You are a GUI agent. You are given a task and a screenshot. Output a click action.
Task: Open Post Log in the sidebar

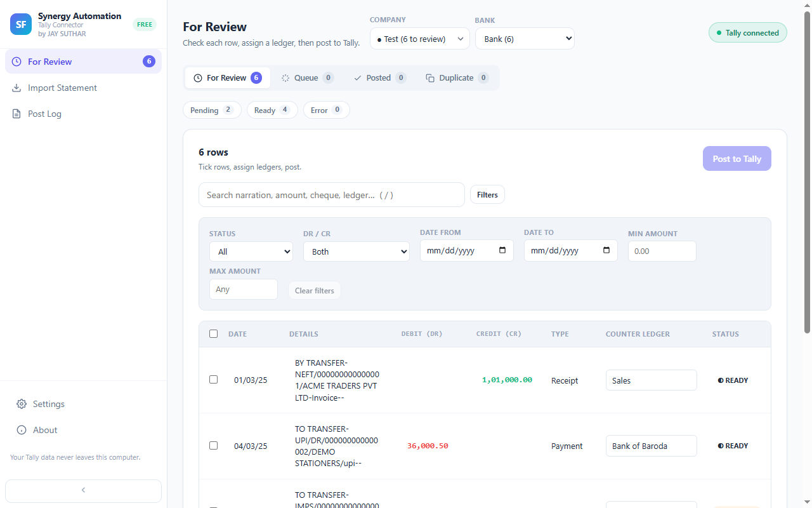[x=83, y=114]
